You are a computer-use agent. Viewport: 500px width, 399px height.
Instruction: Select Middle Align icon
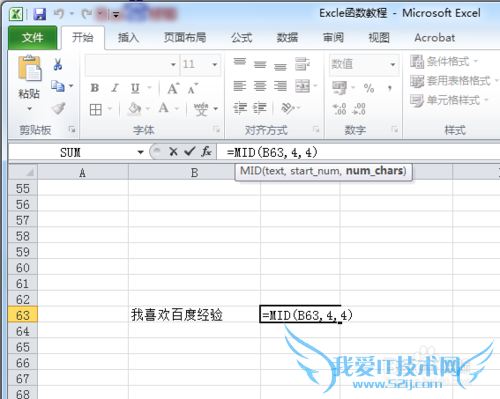point(260,64)
